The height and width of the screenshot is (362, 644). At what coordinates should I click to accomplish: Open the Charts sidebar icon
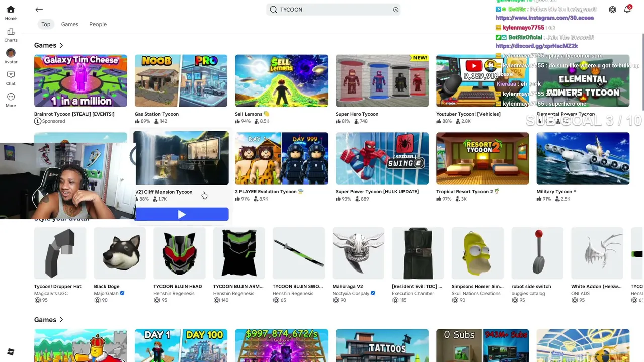coord(11,35)
